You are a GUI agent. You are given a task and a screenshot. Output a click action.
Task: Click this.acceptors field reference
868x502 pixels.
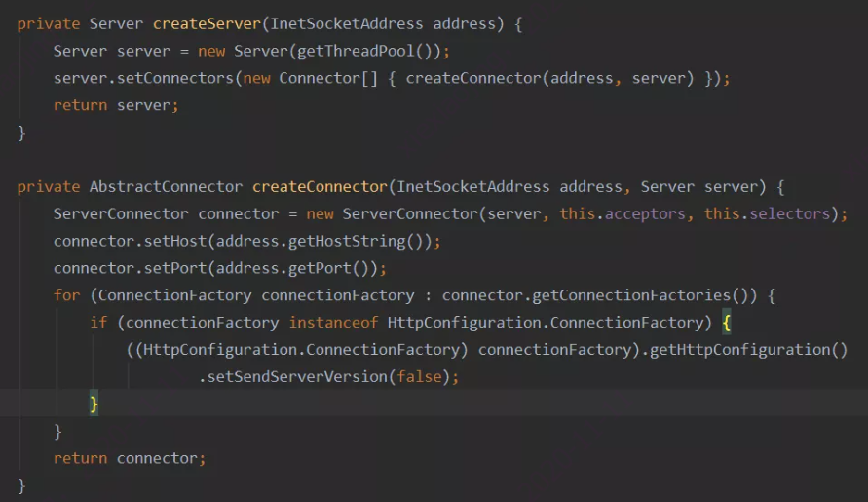[623, 213]
